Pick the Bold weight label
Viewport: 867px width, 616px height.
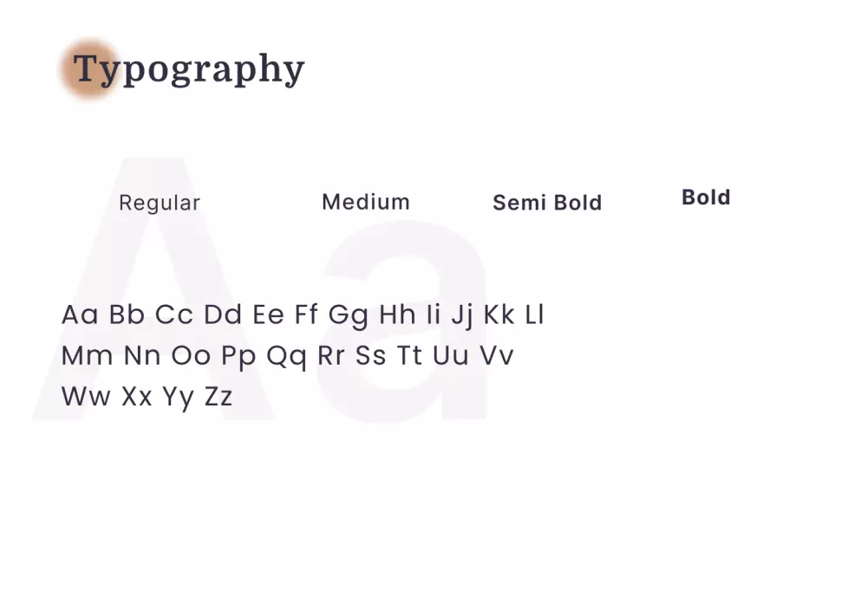point(706,198)
